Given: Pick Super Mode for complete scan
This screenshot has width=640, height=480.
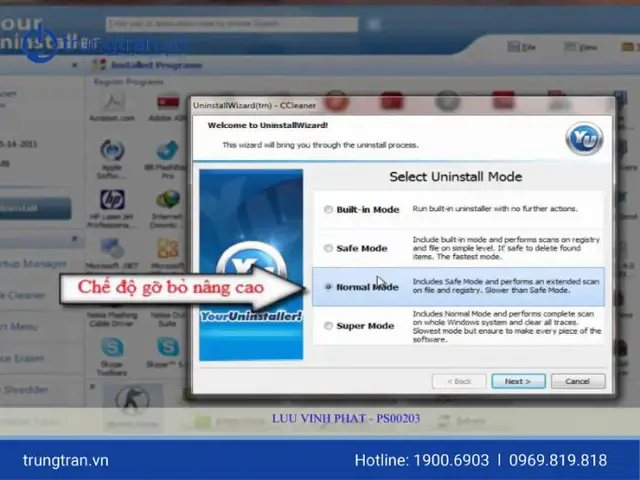Looking at the screenshot, I should pyautogui.click(x=328, y=326).
